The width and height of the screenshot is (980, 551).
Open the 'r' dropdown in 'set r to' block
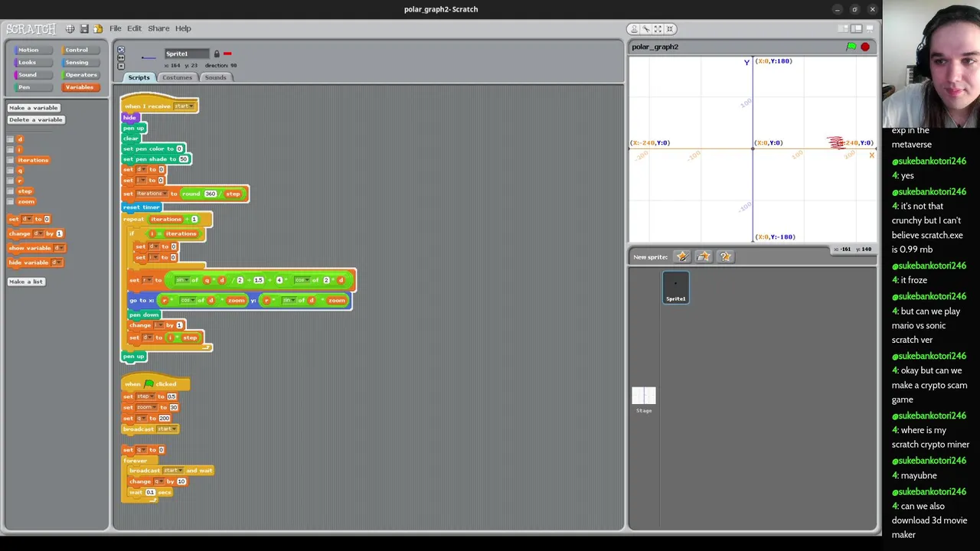tap(147, 280)
